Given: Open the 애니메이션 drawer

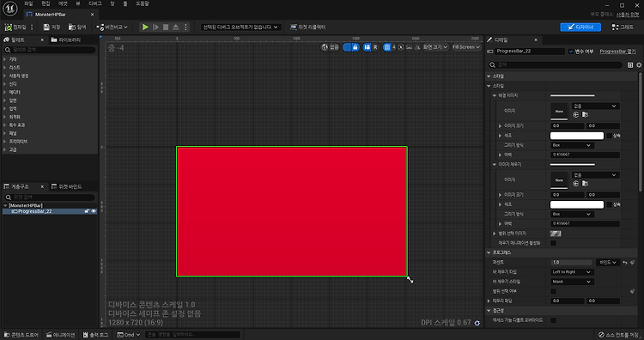Looking at the screenshot, I should point(61,335).
